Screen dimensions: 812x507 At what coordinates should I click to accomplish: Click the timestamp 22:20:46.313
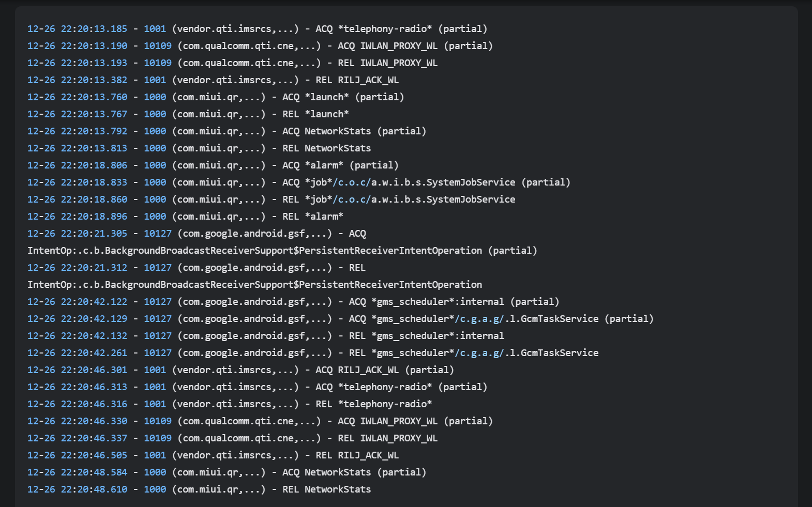[x=94, y=387]
